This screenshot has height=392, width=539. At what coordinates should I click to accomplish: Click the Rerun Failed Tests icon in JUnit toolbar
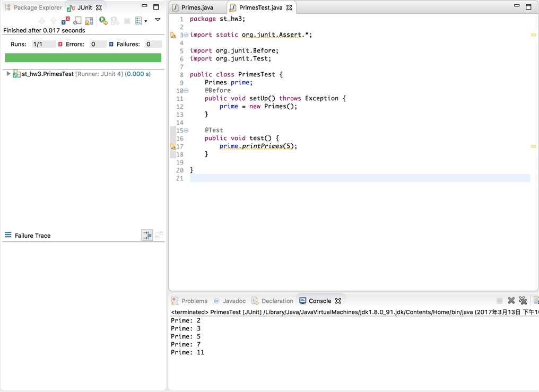pos(115,21)
